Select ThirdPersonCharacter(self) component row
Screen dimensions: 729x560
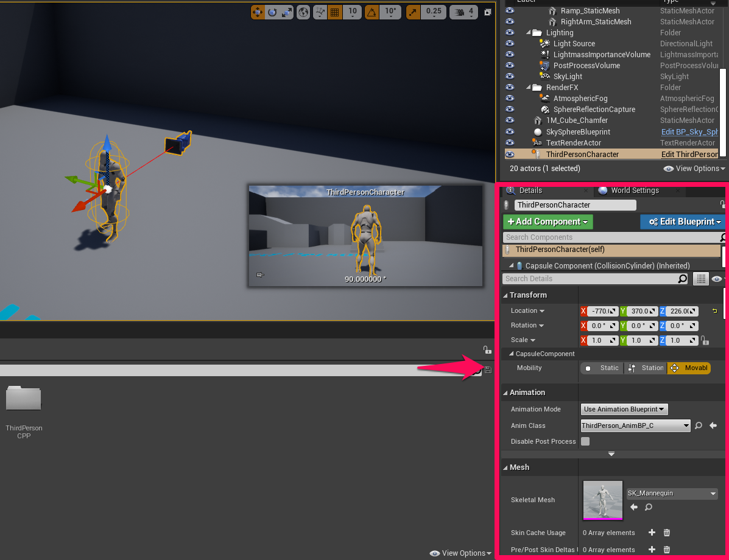(x=611, y=250)
